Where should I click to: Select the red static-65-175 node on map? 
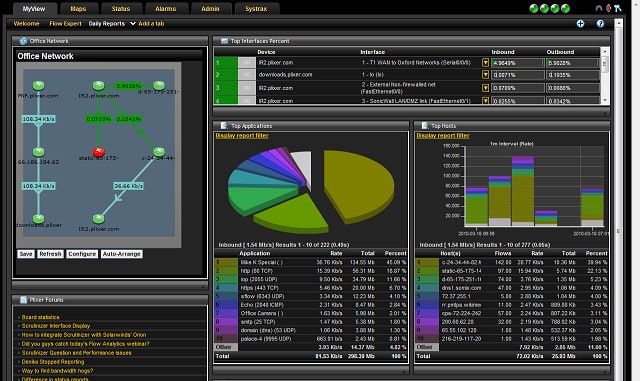tap(98, 152)
